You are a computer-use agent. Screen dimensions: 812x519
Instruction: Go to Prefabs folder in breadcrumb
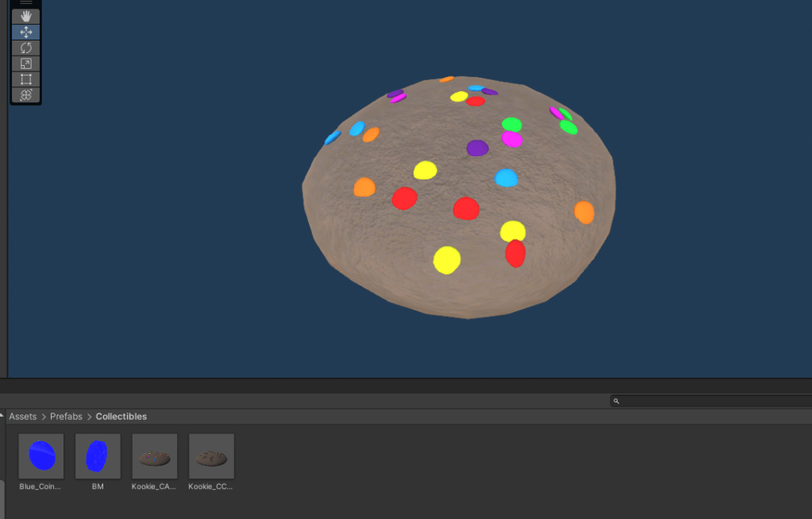pyautogui.click(x=67, y=417)
